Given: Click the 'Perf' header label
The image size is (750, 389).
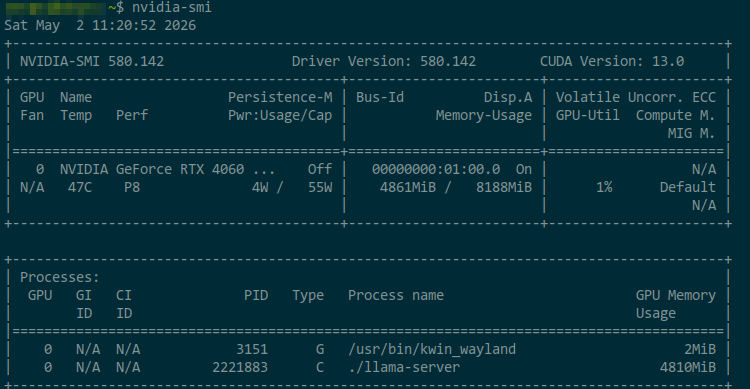Looking at the screenshot, I should coord(132,115).
